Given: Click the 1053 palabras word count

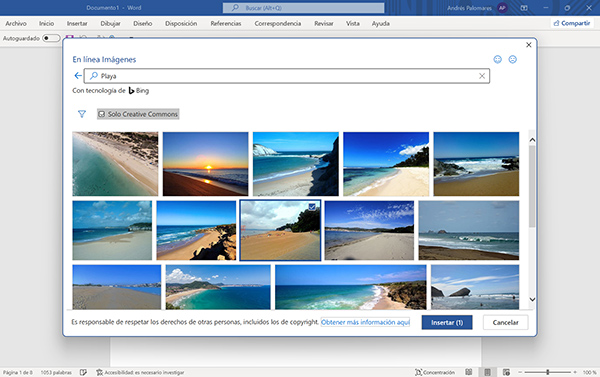Looking at the screenshot, I should pyautogui.click(x=56, y=372).
